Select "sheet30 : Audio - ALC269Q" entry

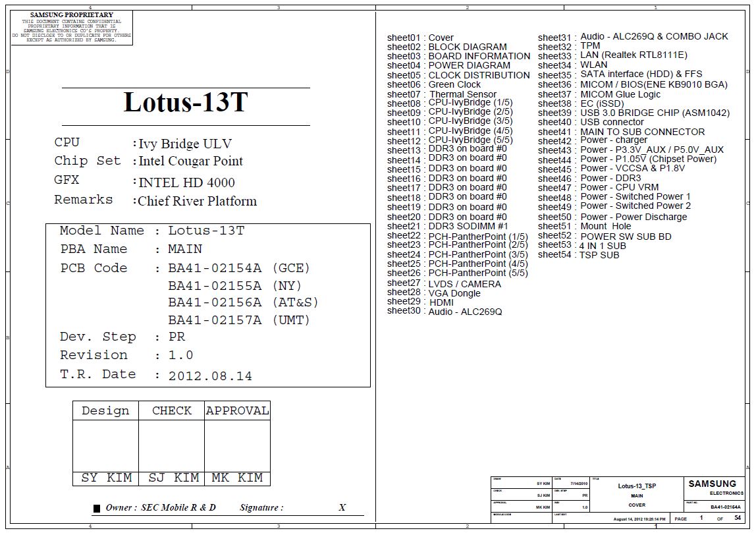(x=445, y=311)
